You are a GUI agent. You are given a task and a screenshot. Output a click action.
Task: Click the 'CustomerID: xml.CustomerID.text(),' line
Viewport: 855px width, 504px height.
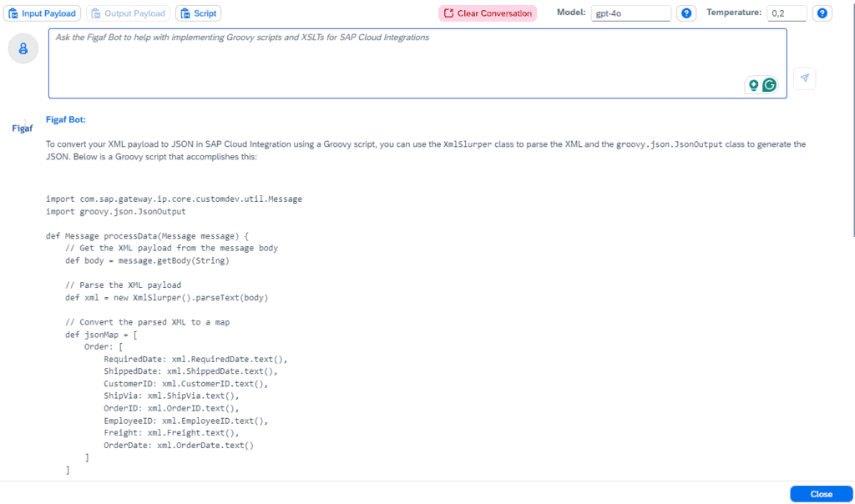pyautogui.click(x=186, y=384)
